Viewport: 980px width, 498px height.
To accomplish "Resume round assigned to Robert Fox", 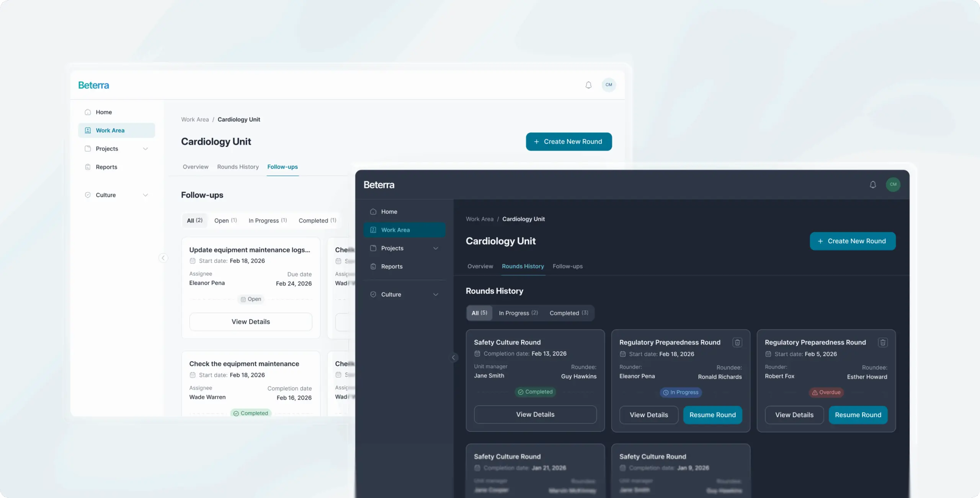I will 858,415.
